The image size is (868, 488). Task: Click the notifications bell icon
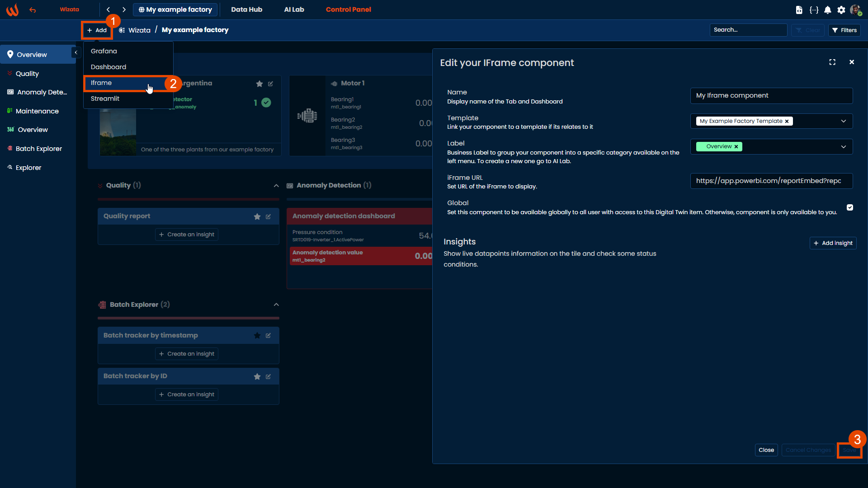[x=827, y=10]
